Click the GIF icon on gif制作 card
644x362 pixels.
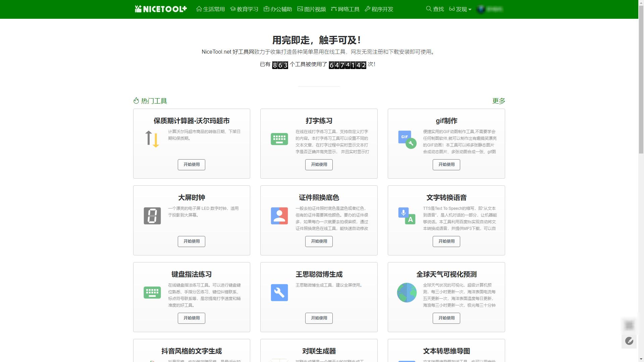point(407,139)
